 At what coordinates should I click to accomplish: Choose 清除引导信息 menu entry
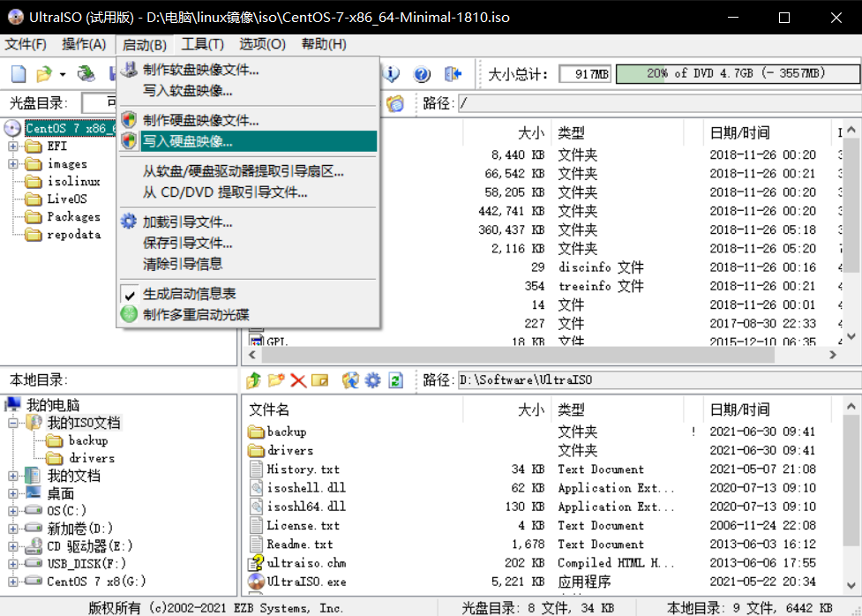(248, 264)
